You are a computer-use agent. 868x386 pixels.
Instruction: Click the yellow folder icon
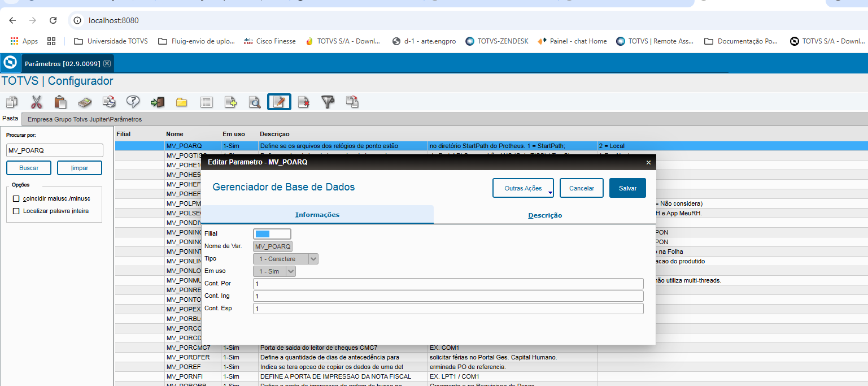point(181,102)
